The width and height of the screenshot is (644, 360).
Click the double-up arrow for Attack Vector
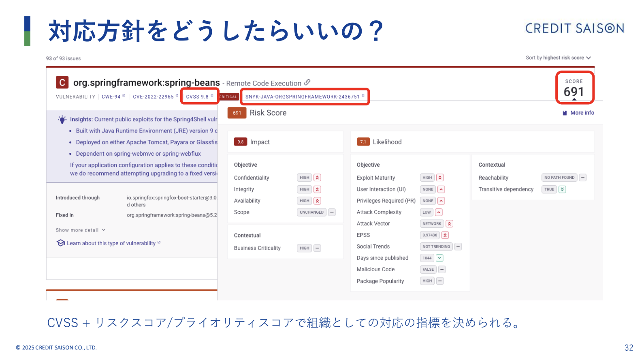click(x=449, y=223)
